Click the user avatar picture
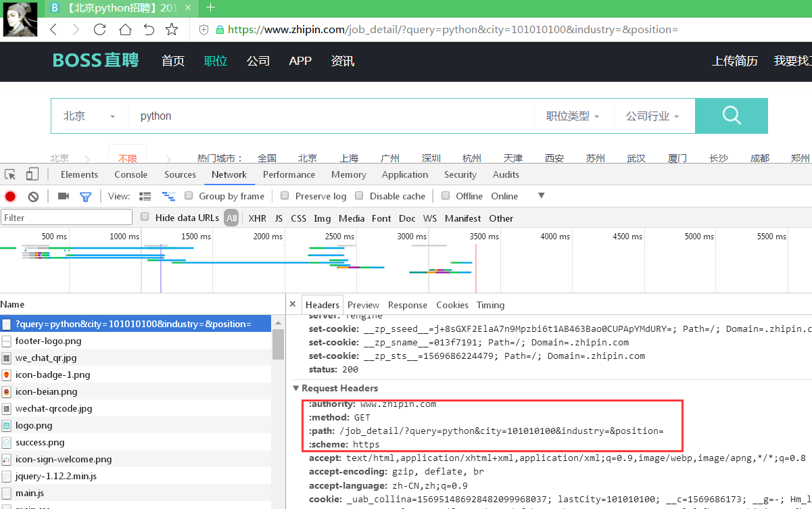This screenshot has height=509, width=812. [x=20, y=18]
